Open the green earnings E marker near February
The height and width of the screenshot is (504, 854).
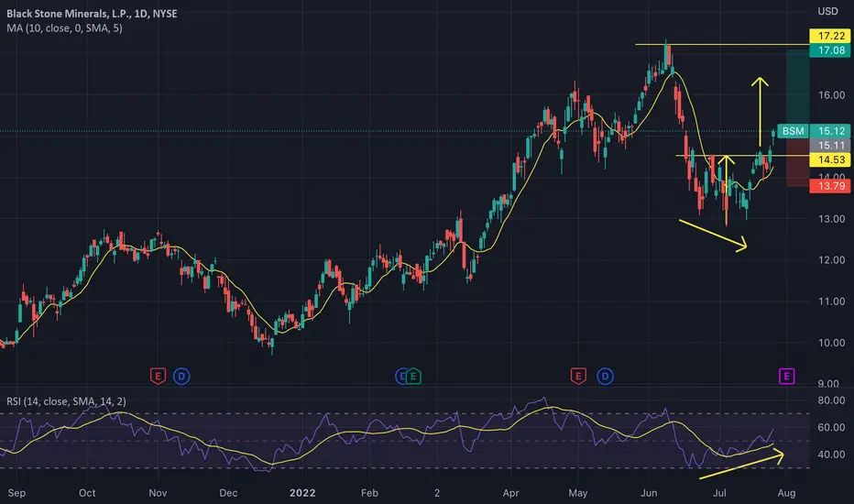pos(413,376)
